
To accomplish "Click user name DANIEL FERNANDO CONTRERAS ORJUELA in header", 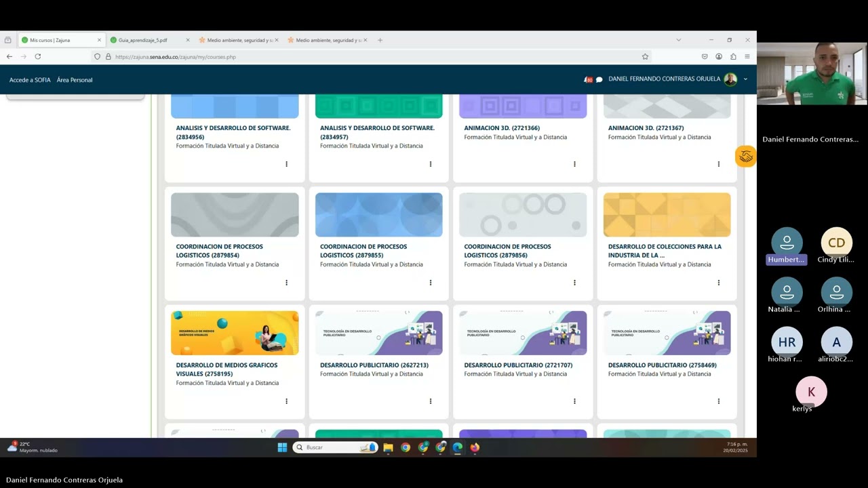I will [x=665, y=79].
